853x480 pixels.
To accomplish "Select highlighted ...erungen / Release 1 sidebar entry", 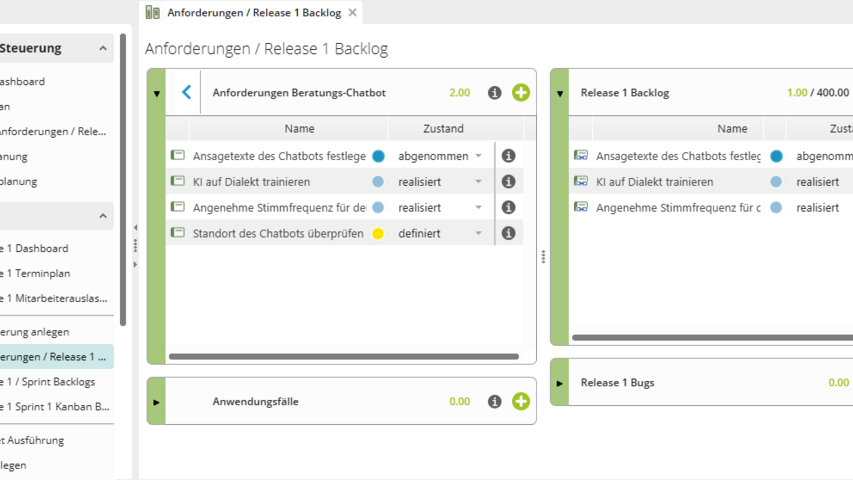I will 57,357.
